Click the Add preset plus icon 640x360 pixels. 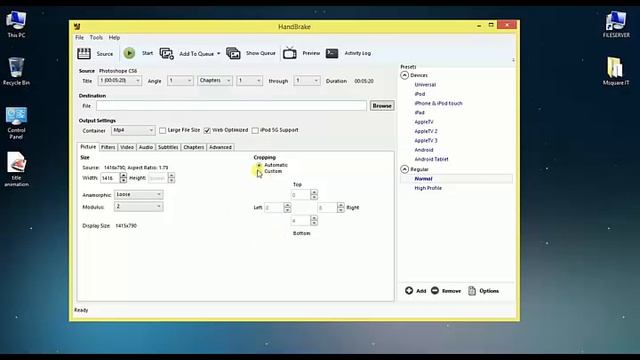click(409, 290)
